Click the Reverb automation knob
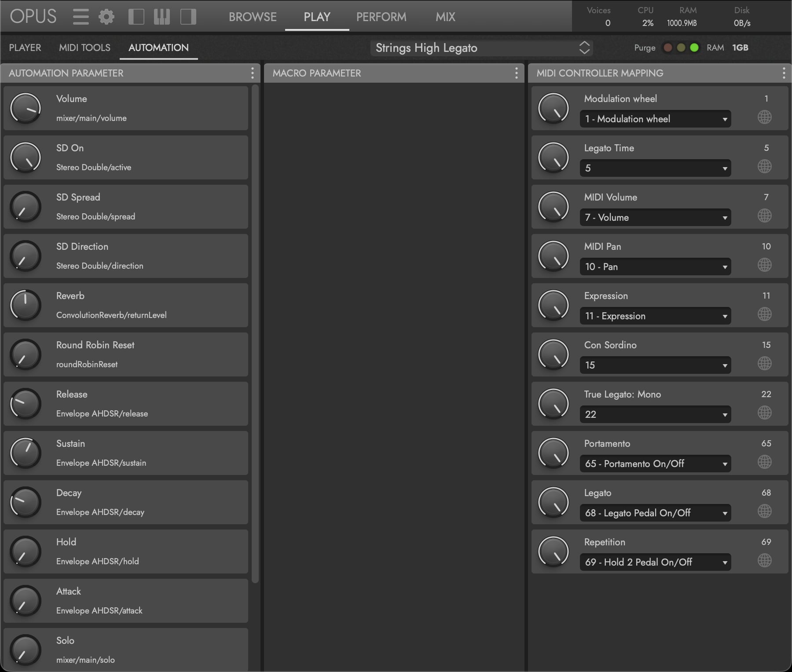 tap(26, 305)
